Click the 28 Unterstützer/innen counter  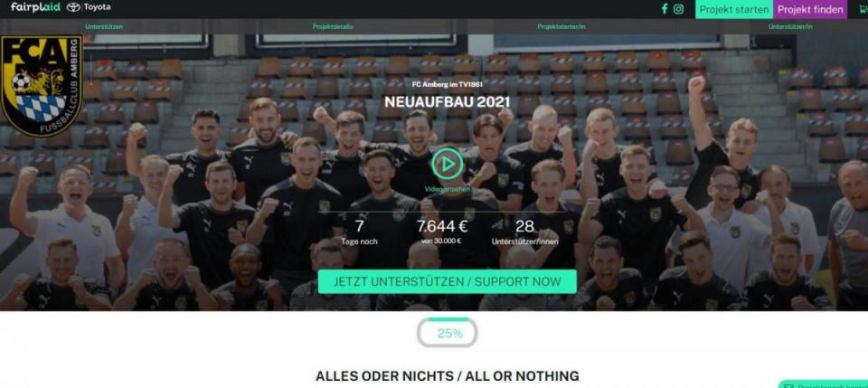(524, 232)
